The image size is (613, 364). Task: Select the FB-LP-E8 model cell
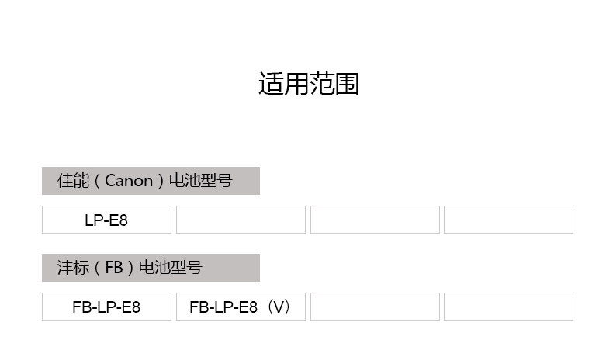106,307
